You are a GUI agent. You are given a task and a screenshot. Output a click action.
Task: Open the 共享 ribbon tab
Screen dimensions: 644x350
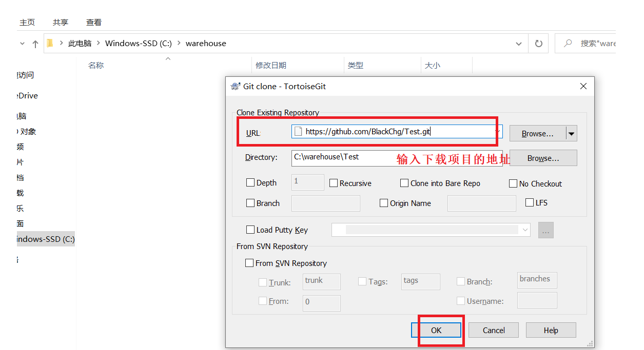pos(61,23)
